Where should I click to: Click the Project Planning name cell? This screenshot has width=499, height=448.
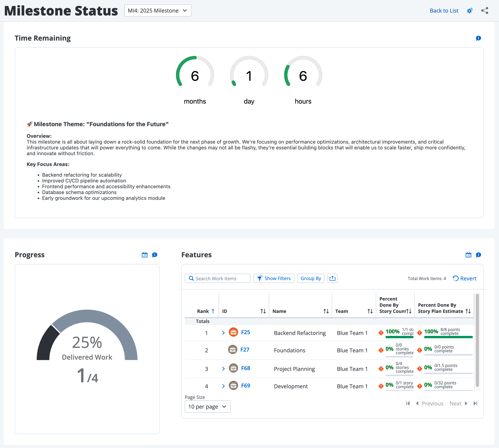point(294,369)
